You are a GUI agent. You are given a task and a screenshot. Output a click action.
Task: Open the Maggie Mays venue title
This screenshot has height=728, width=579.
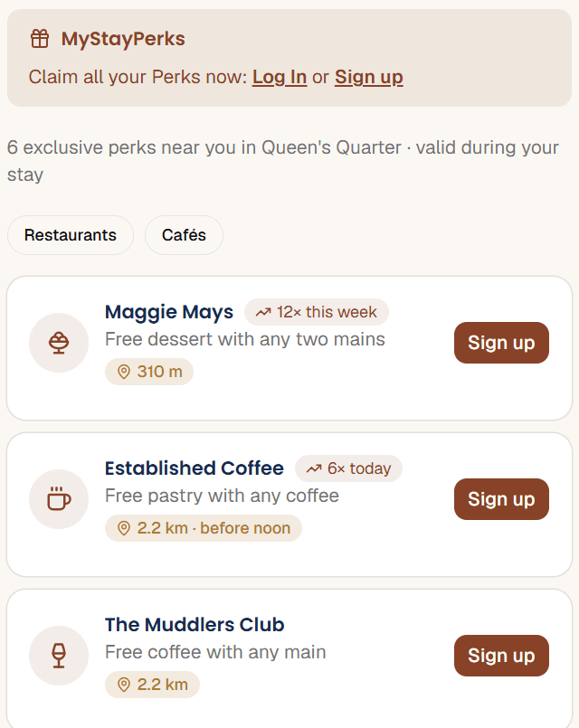coord(169,312)
